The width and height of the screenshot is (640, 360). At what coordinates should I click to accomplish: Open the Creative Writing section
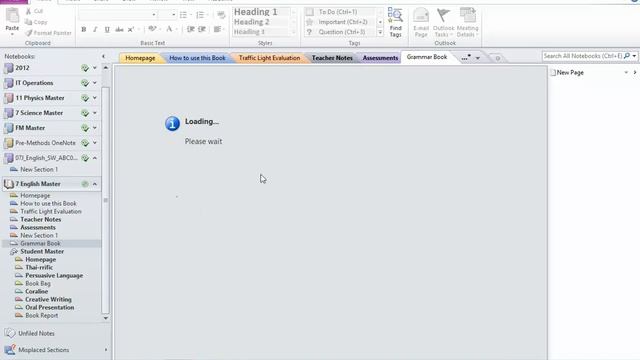48,300
